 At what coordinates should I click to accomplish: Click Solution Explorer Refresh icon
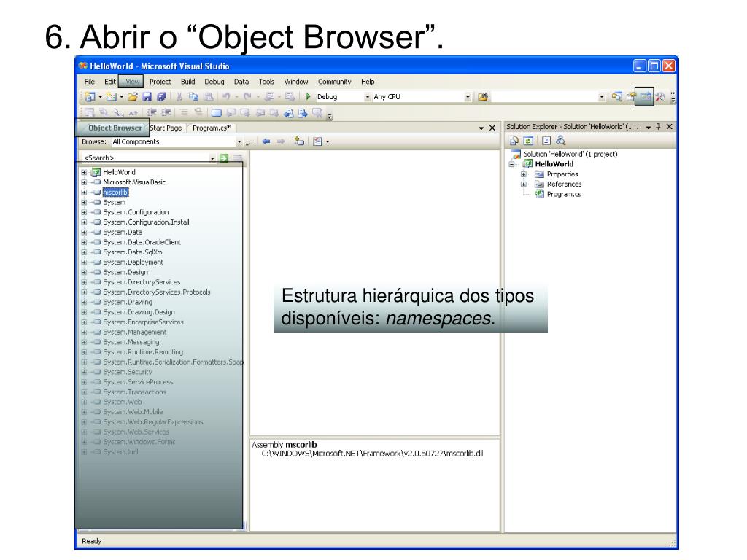tap(528, 141)
